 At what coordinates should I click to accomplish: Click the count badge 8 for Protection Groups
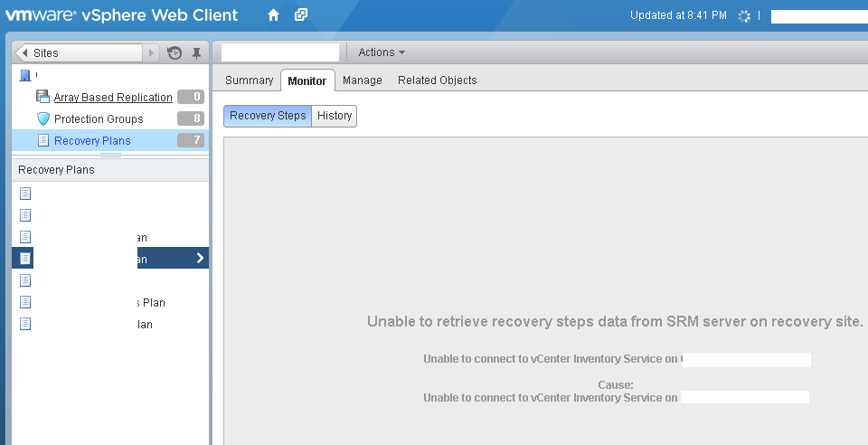(x=191, y=118)
